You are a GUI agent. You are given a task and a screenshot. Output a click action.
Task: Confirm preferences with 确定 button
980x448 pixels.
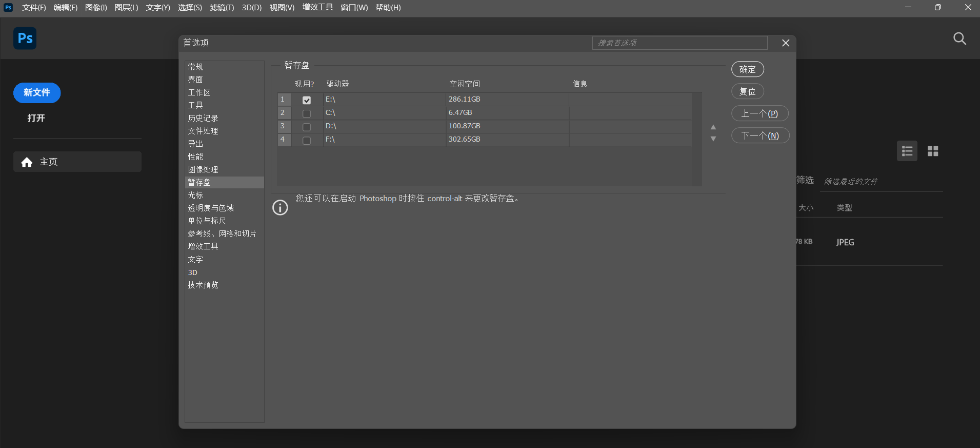(x=748, y=69)
